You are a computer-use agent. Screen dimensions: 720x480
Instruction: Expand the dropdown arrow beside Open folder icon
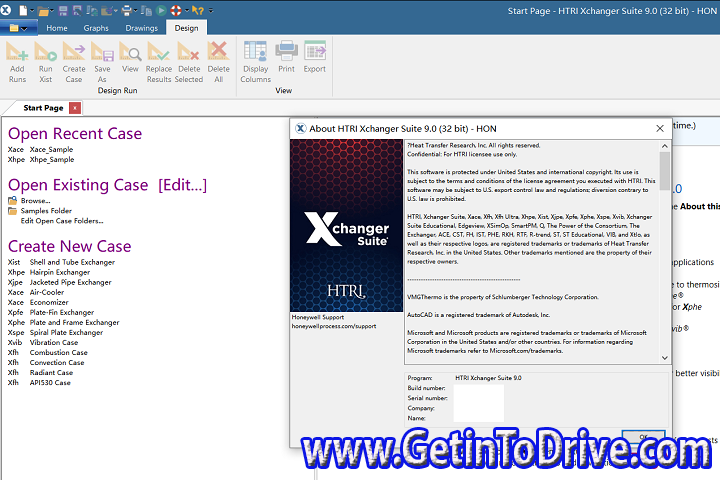tap(51, 11)
